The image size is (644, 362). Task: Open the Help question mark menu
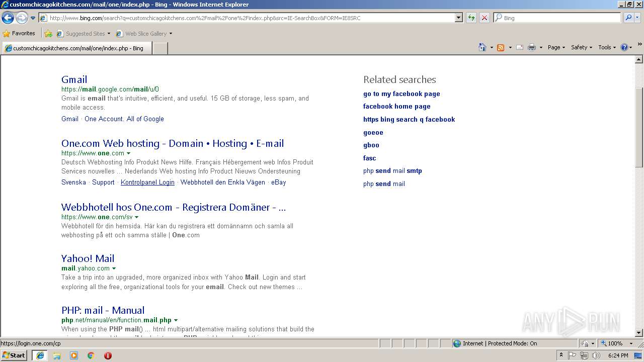[x=626, y=47]
